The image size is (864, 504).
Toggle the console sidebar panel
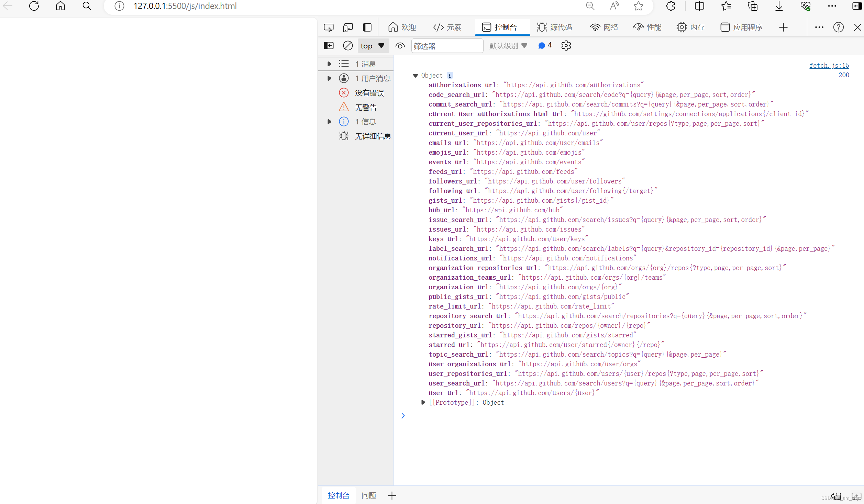click(329, 46)
